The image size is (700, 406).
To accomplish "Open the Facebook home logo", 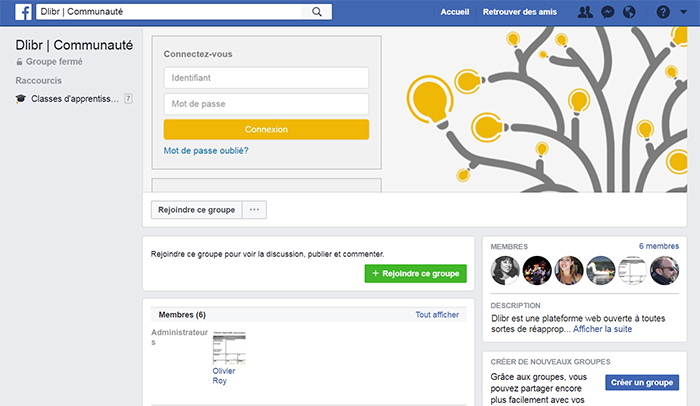I will (x=23, y=12).
